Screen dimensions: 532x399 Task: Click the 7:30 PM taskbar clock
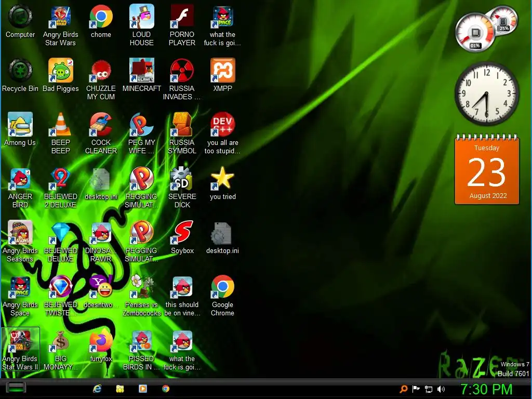[486, 389]
